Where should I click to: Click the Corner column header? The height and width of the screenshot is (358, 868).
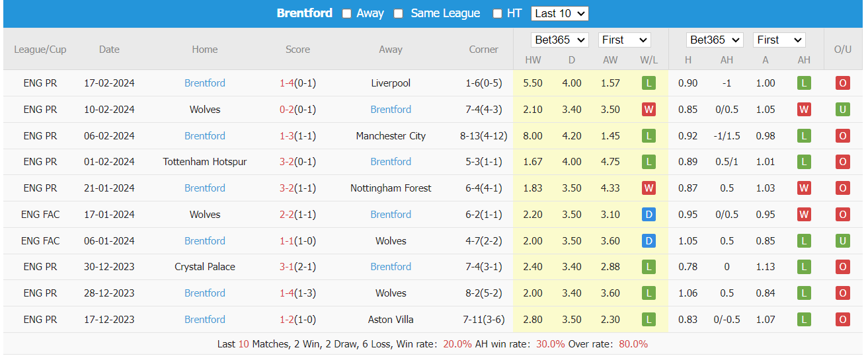[x=483, y=50]
